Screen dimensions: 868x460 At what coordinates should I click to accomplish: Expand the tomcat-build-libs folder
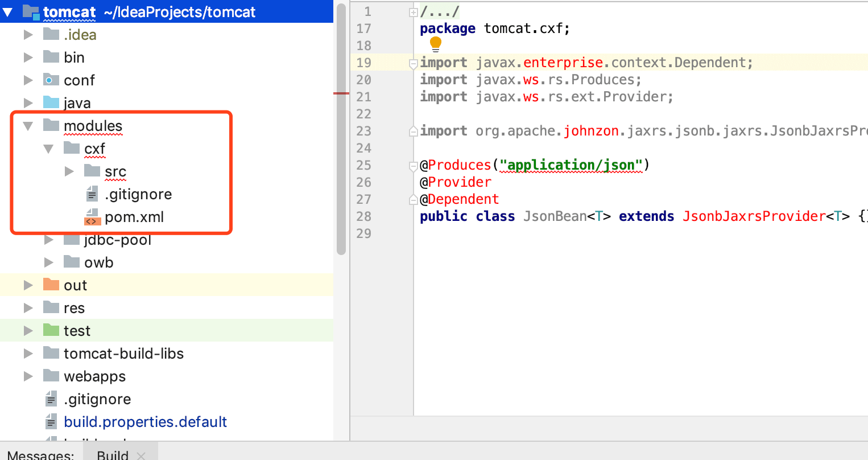point(28,354)
